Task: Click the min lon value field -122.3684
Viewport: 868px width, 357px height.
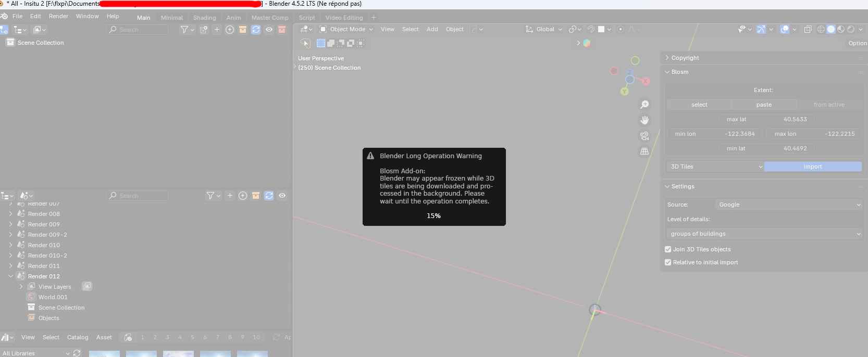Action: click(x=715, y=134)
